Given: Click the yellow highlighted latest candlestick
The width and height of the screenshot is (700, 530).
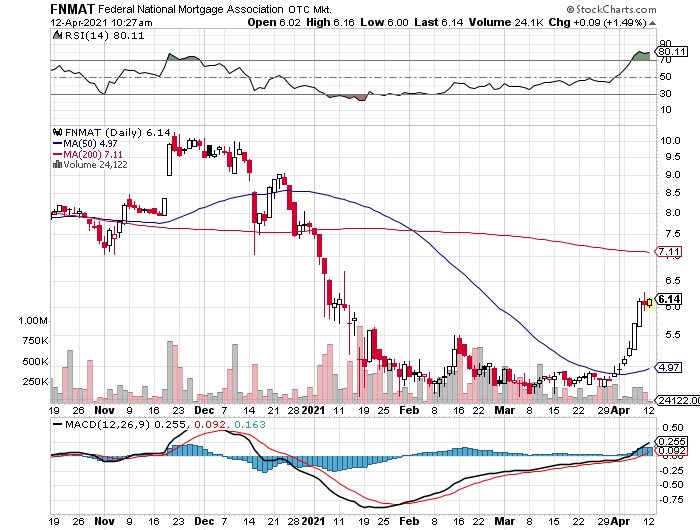Looking at the screenshot, I should pyautogui.click(x=649, y=302).
